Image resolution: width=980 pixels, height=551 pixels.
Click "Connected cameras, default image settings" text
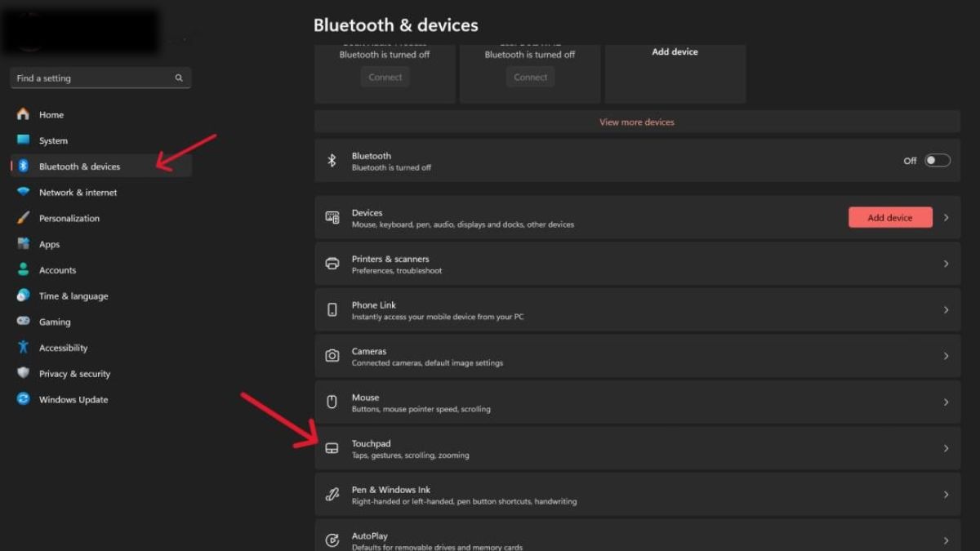click(x=427, y=362)
